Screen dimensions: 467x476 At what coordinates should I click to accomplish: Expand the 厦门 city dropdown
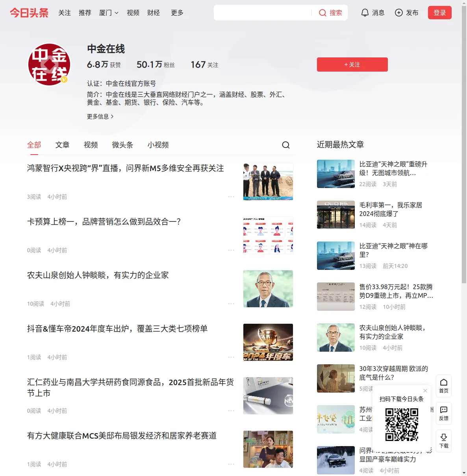[109, 13]
